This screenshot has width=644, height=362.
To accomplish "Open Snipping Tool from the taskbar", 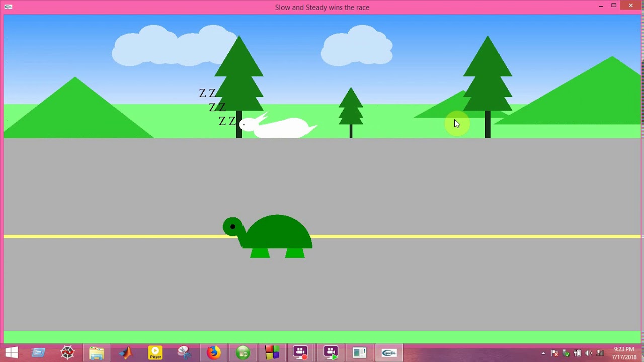I will 184,353.
